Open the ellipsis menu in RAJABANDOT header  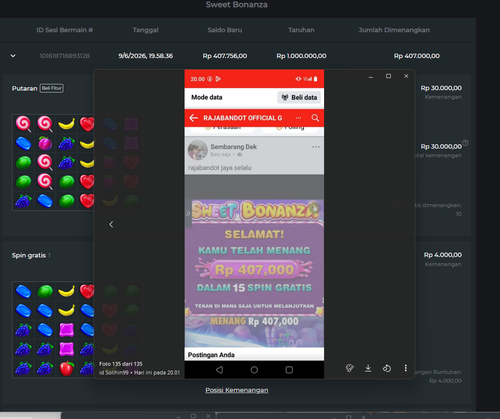[298, 118]
